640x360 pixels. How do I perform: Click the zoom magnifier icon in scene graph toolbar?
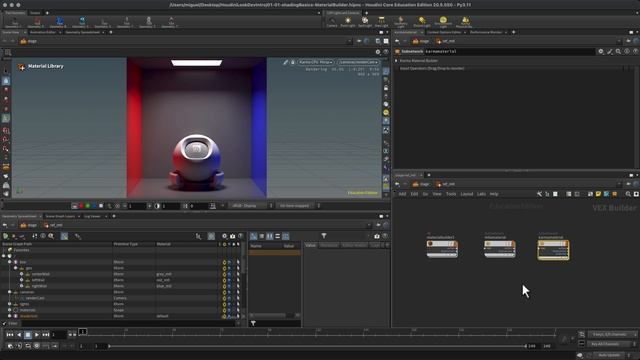coord(51,236)
